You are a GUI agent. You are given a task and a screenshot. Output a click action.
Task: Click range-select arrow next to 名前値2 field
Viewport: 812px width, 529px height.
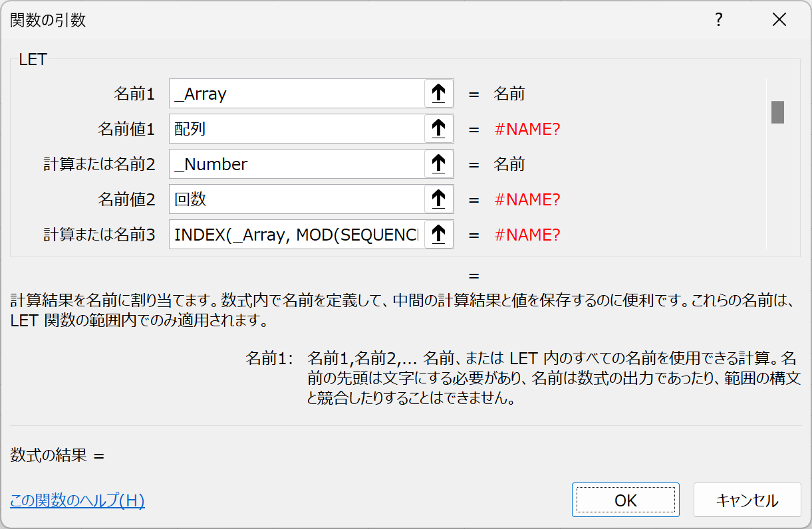click(439, 199)
